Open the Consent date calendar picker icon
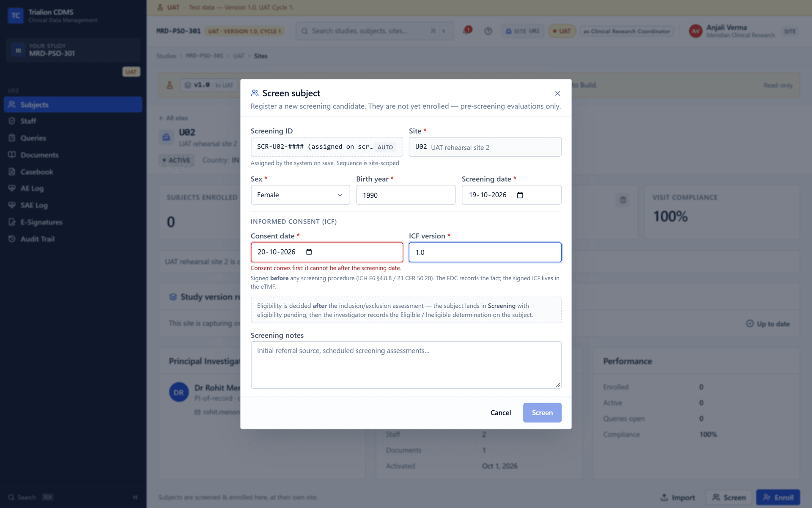This screenshot has width=812, height=508. [309, 252]
